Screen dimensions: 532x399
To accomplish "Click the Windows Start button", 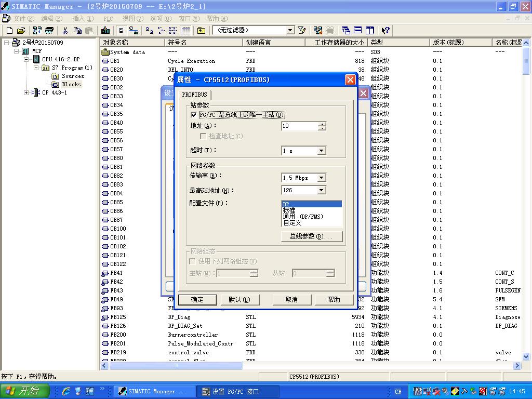I will [x=24, y=391].
